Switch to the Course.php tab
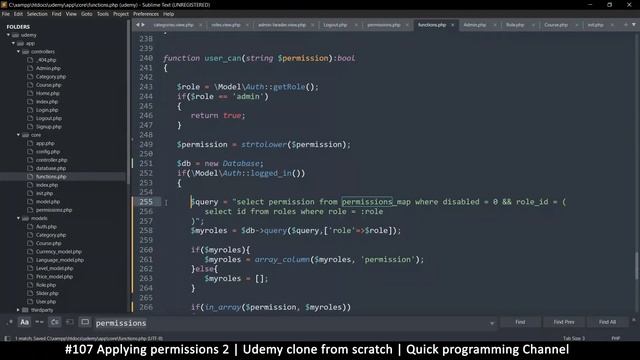Screen dimensions: 640x360 point(556,25)
